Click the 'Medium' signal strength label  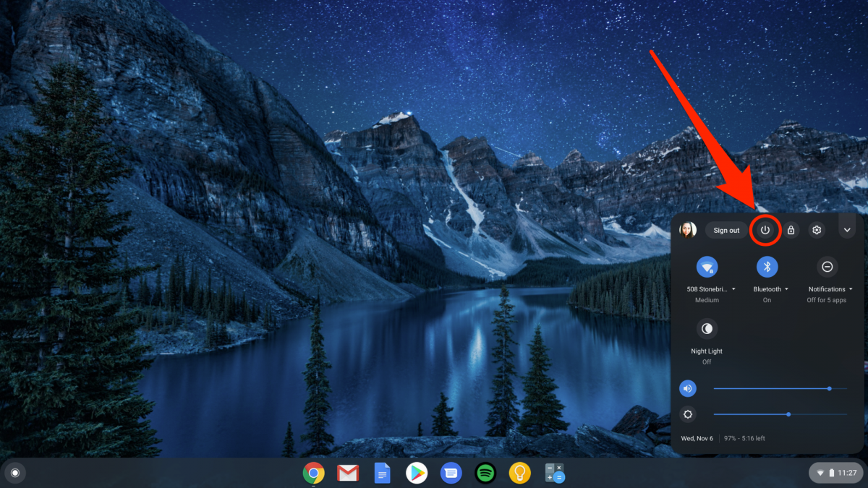[x=707, y=300]
